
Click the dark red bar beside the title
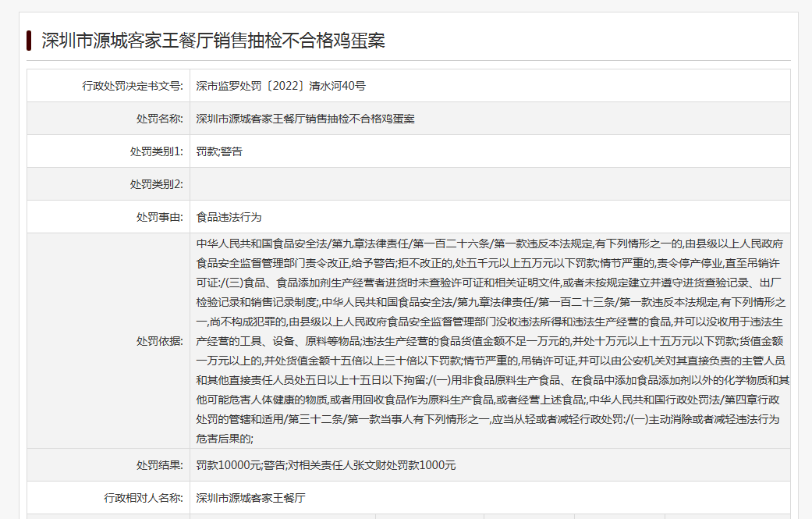[29, 41]
